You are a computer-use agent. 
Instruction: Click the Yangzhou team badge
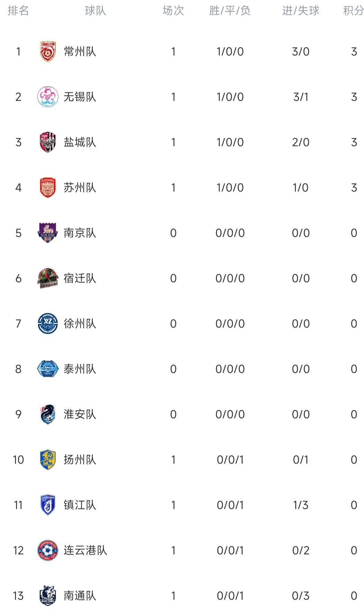48,460
